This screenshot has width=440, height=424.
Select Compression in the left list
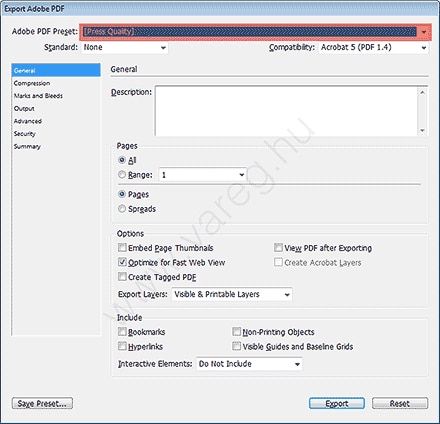(x=32, y=83)
